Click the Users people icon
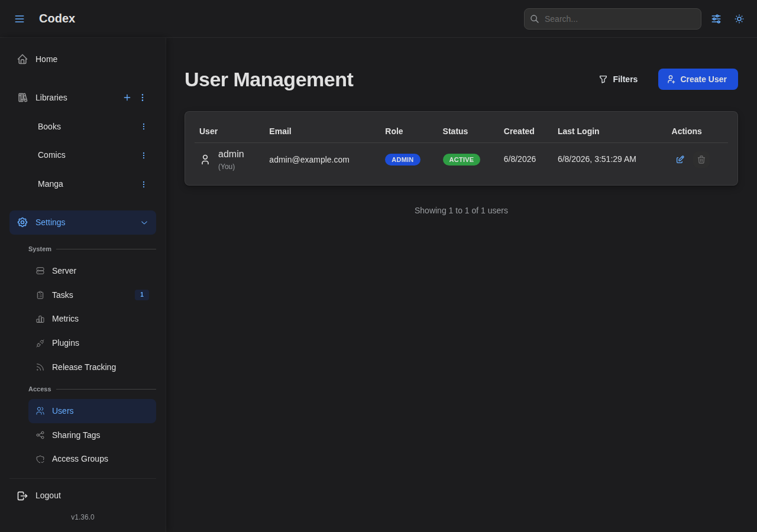Viewport: 757px width, 532px height. [40, 411]
